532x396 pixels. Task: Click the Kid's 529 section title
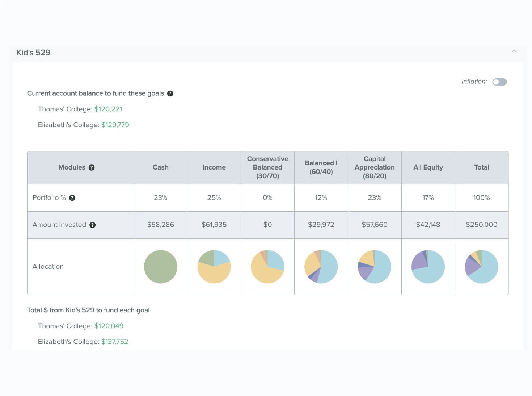(33, 53)
